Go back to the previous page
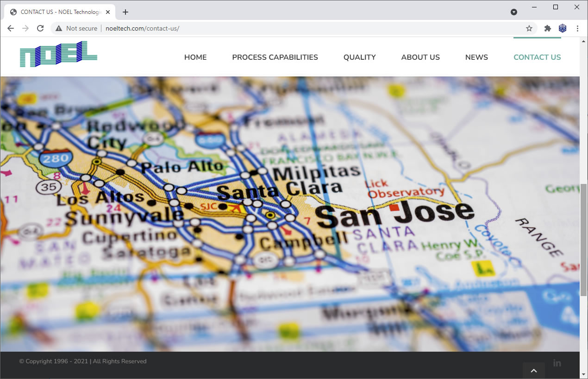Image resolution: width=588 pixels, height=379 pixels. click(11, 28)
